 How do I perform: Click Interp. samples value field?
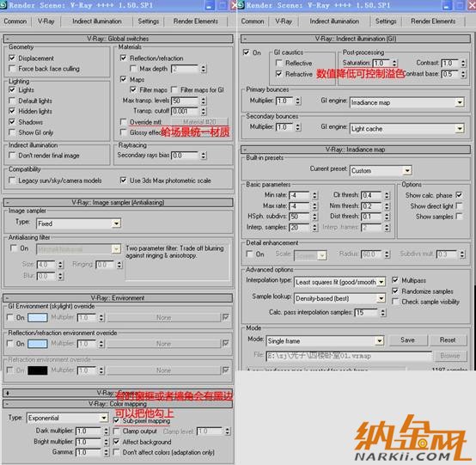pyautogui.click(x=300, y=227)
